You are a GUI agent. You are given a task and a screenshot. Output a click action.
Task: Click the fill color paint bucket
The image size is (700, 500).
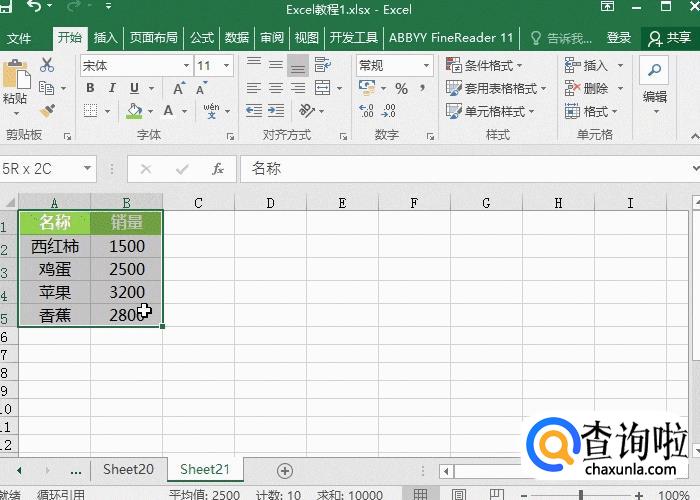pyautogui.click(x=135, y=111)
